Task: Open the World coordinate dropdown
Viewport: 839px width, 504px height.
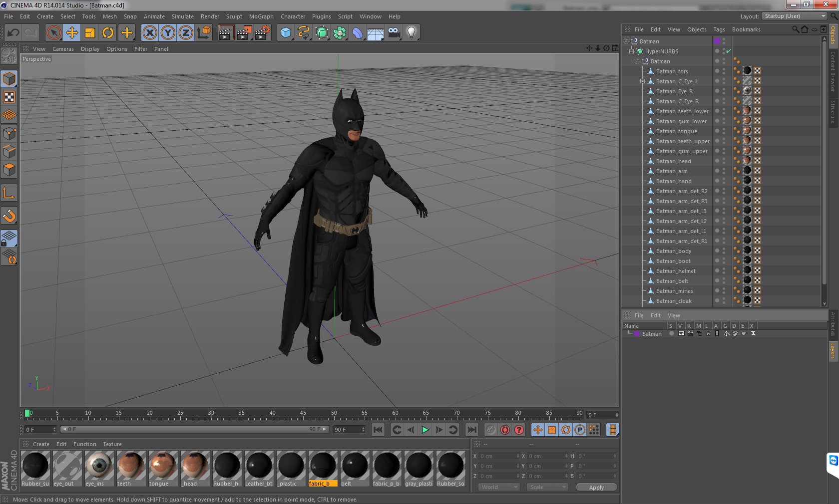Action: [499, 487]
